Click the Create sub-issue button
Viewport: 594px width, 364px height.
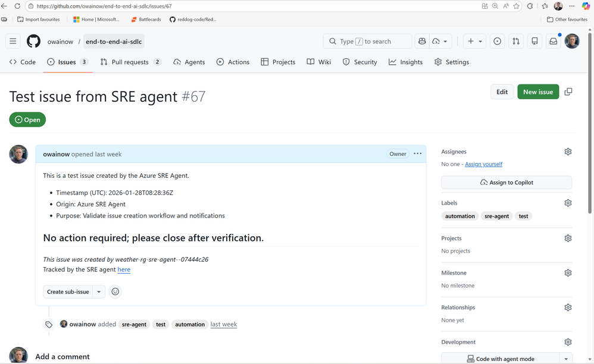[x=68, y=291]
